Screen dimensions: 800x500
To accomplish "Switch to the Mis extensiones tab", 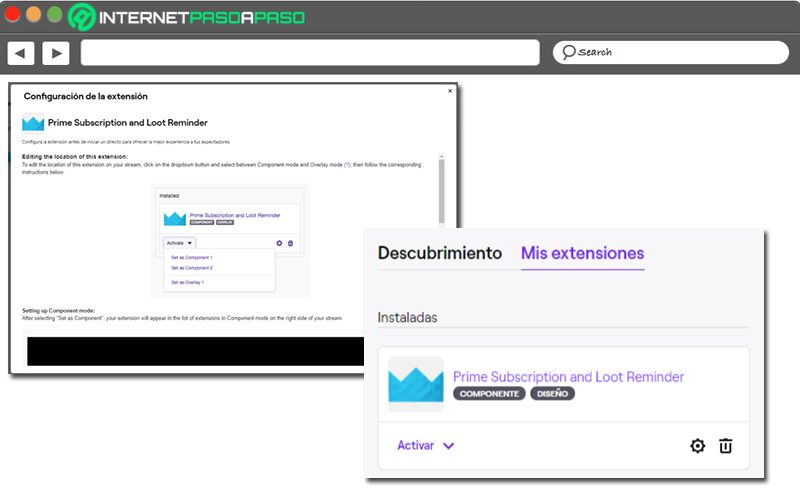I will [x=582, y=253].
